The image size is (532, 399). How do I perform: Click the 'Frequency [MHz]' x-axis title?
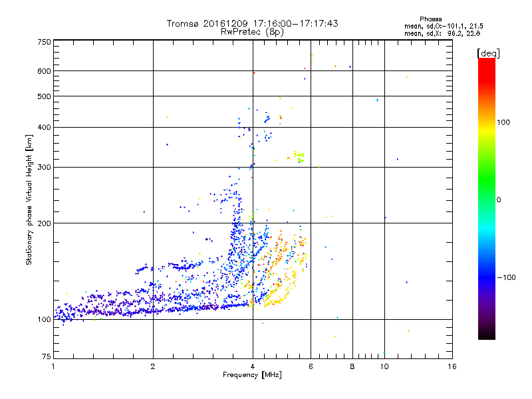click(x=252, y=375)
